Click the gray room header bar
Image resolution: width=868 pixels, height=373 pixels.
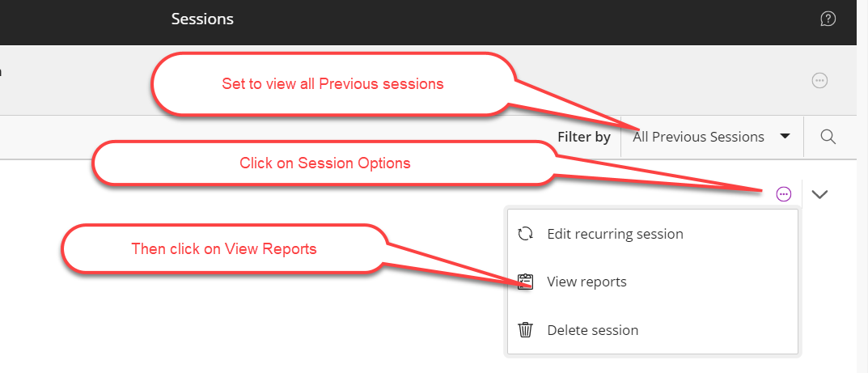click(x=434, y=80)
